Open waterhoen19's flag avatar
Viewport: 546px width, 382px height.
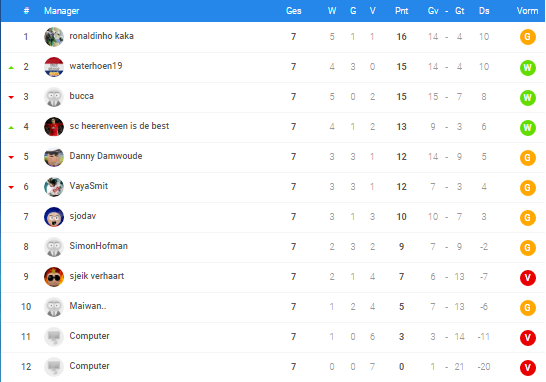tap(54, 67)
